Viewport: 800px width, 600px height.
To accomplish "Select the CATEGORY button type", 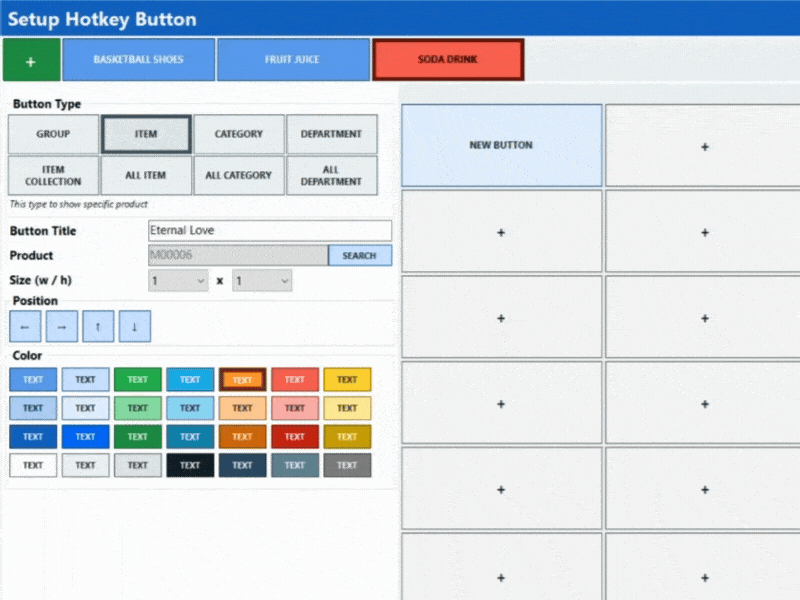I will tap(239, 134).
